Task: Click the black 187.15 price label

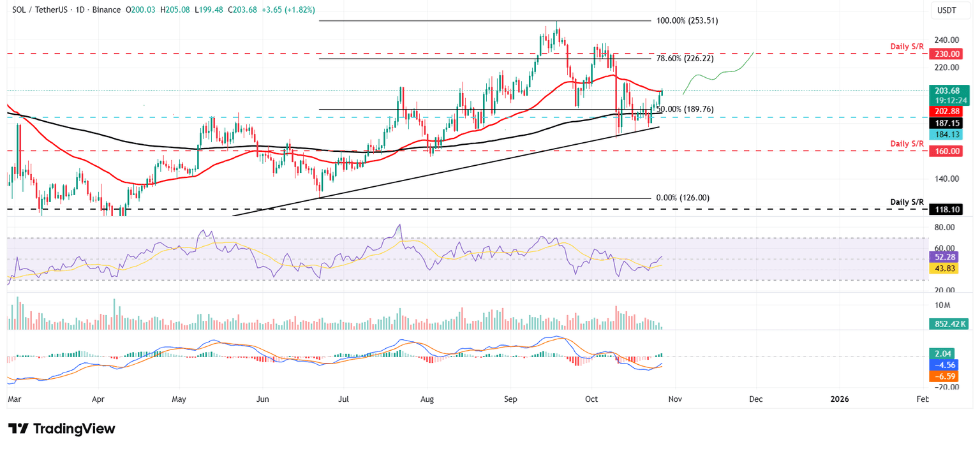Action: coord(946,121)
